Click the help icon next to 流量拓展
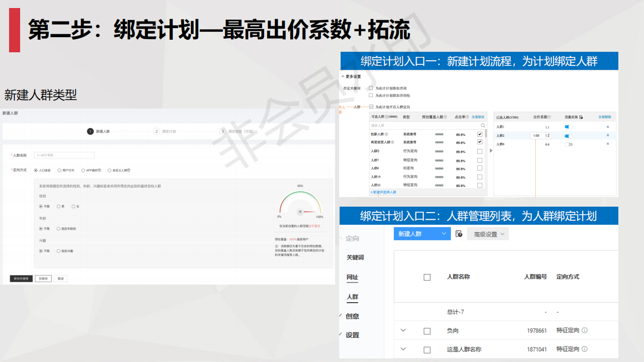The width and height of the screenshot is (644, 362). tap(581, 117)
